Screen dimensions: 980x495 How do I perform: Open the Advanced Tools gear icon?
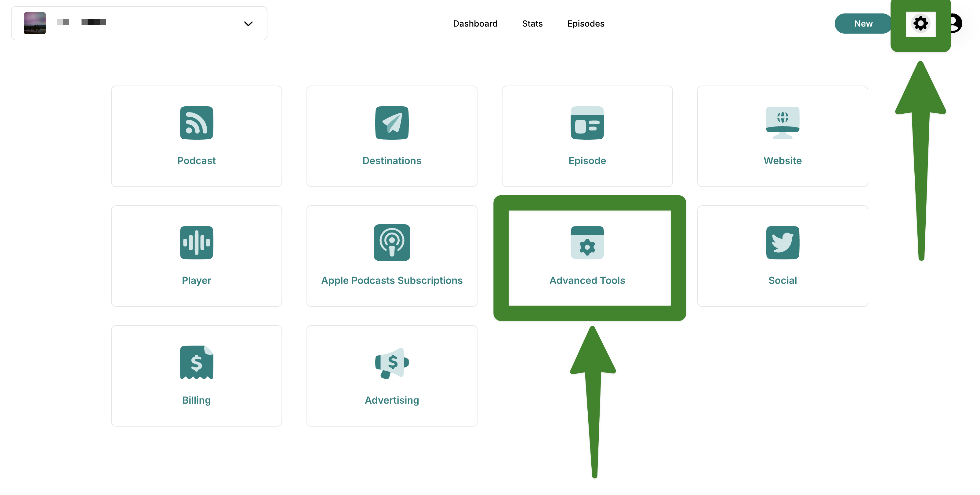tap(587, 243)
